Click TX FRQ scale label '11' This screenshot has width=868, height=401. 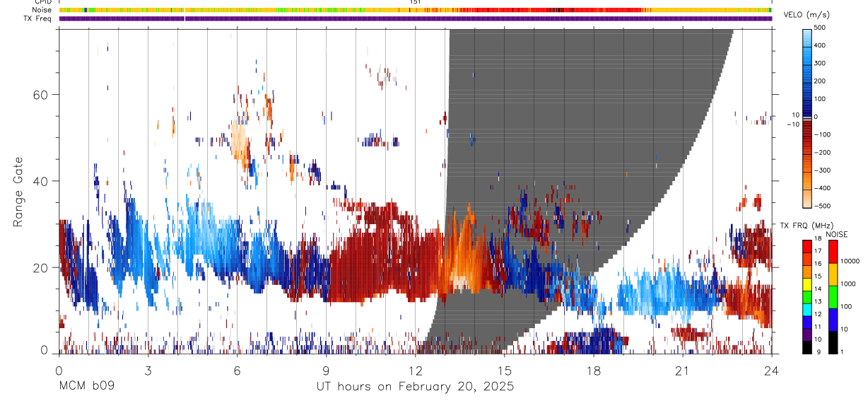[x=817, y=327]
